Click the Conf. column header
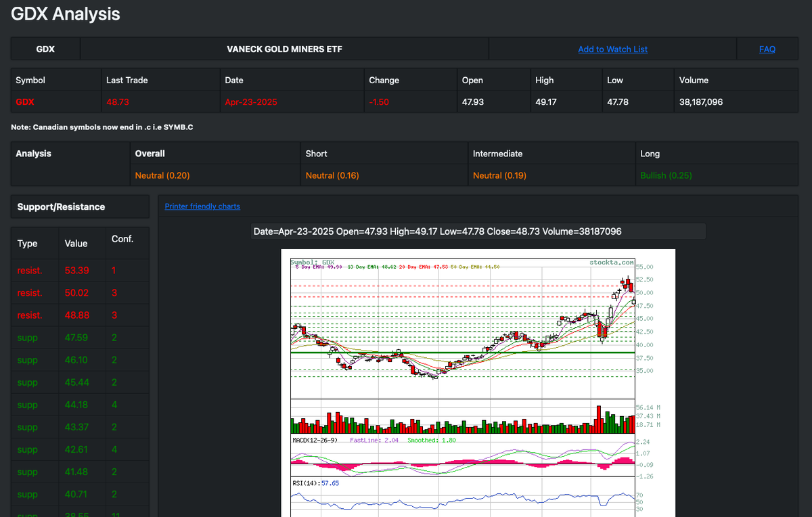 click(x=122, y=239)
